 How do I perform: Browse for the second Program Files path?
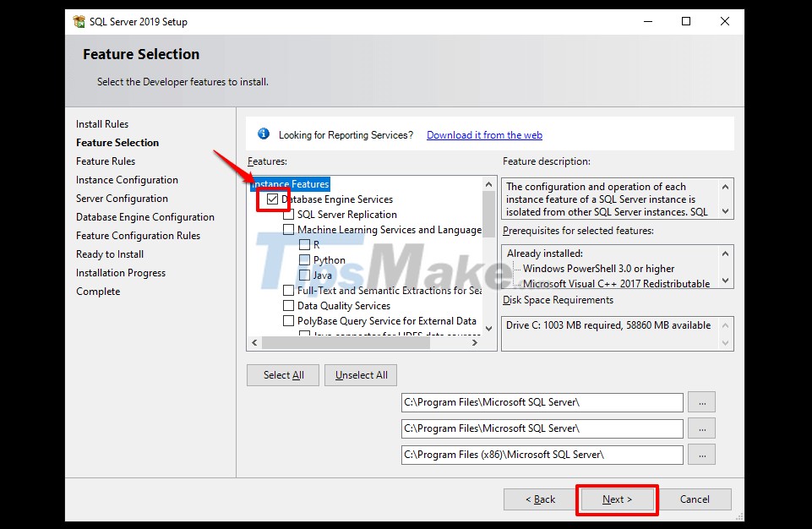tap(701, 428)
